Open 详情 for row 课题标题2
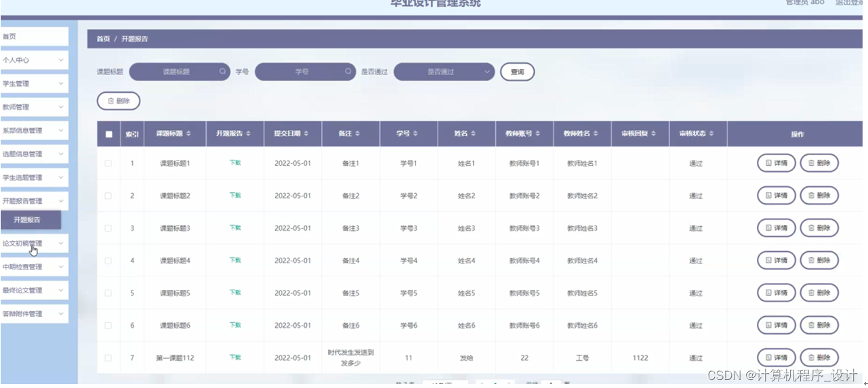 pos(776,196)
